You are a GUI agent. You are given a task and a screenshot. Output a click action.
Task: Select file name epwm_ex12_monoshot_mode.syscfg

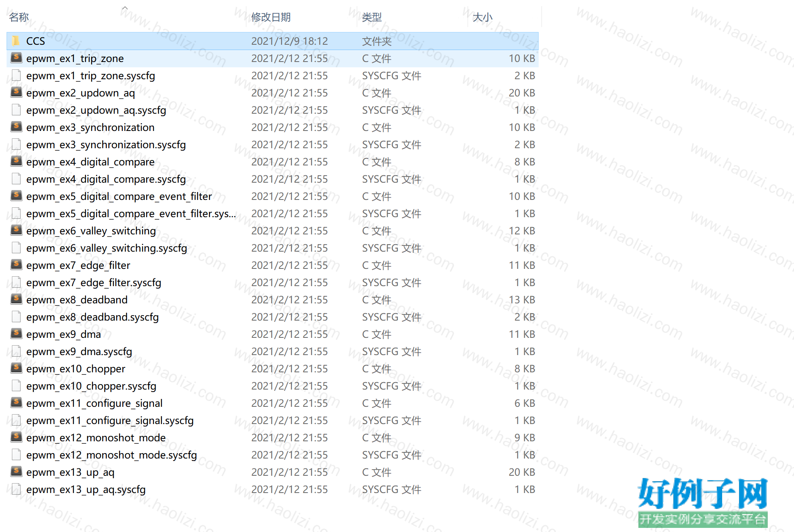(112, 455)
